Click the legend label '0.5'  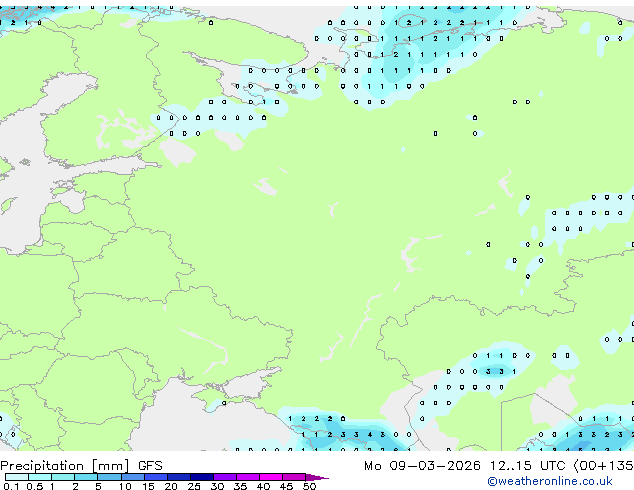[x=35, y=486]
